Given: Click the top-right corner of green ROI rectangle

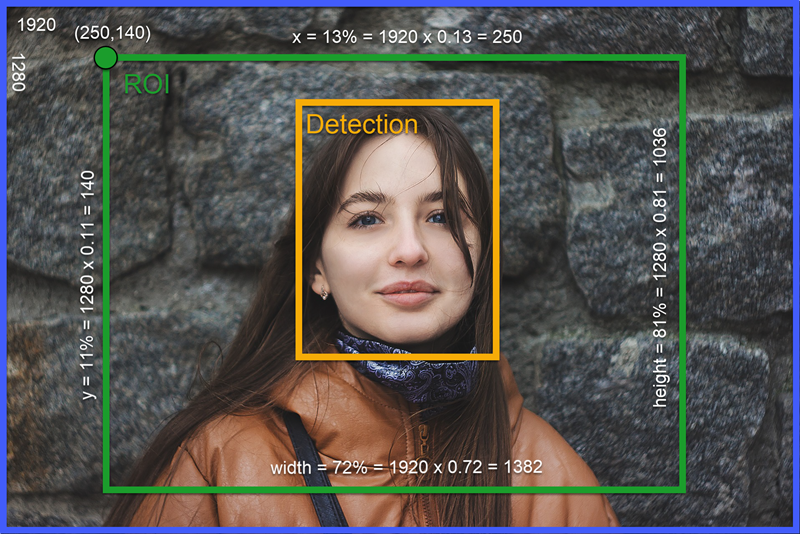Looking at the screenshot, I should point(684,58).
